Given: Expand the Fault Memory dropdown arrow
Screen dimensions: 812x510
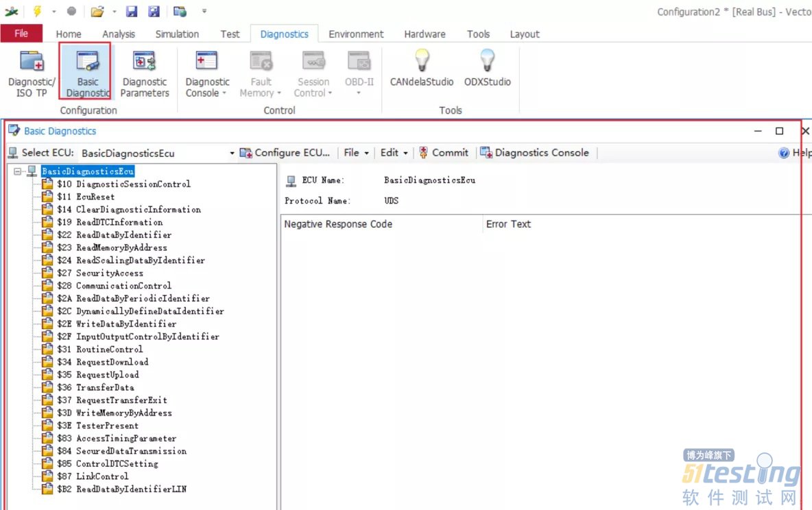Looking at the screenshot, I should point(279,93).
